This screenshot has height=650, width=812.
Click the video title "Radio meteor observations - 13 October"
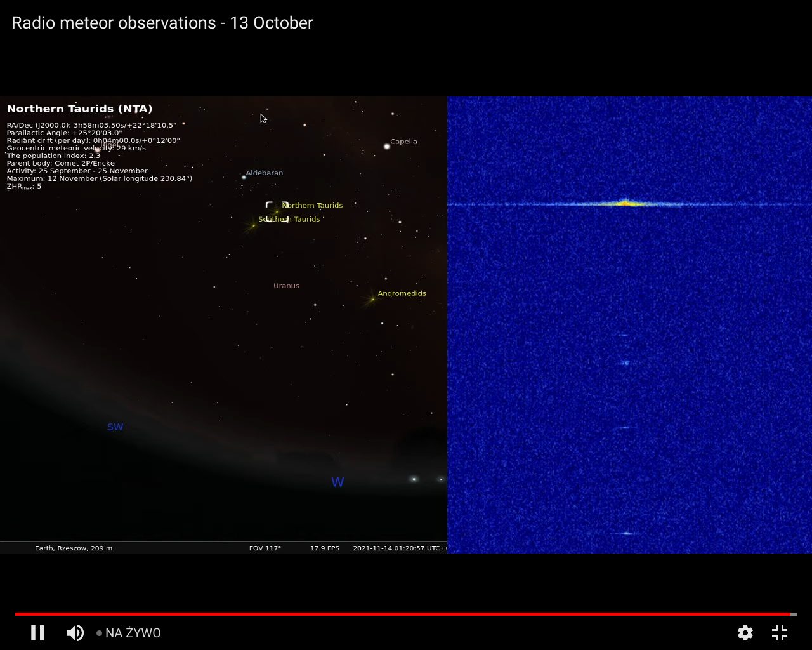click(162, 23)
